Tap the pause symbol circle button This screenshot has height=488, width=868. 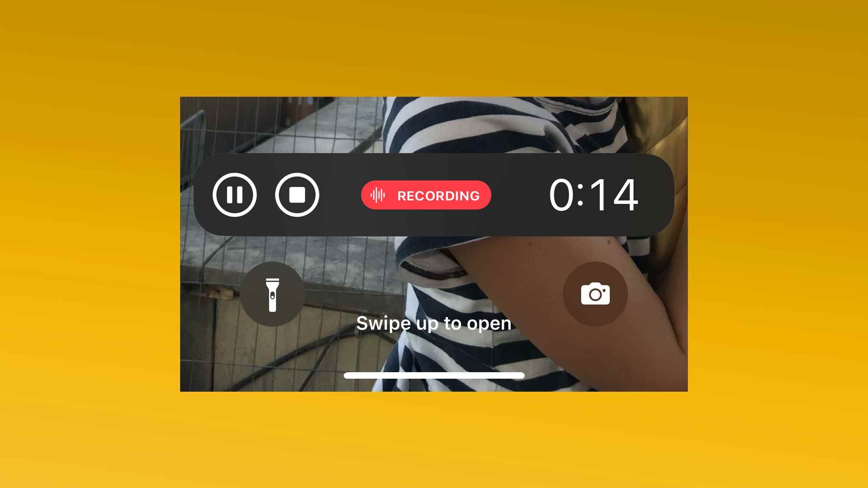[236, 194]
